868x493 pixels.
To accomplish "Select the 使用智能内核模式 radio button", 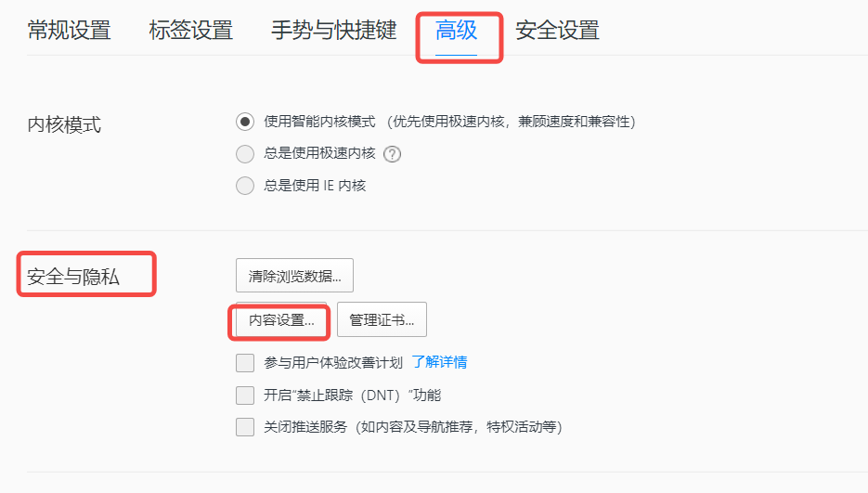I will [245, 122].
